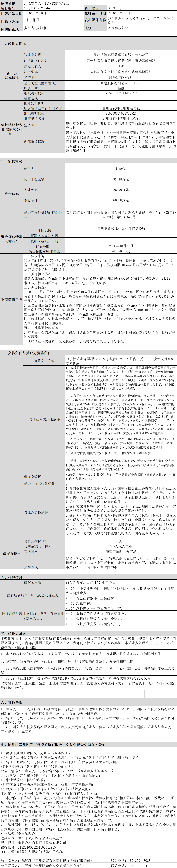Click the debtor name cell 汪曦皓

coord(121,169)
